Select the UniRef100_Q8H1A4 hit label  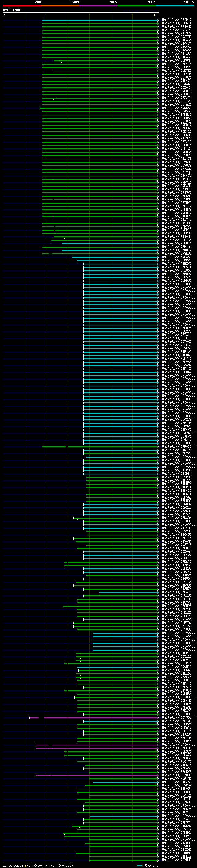177,247
